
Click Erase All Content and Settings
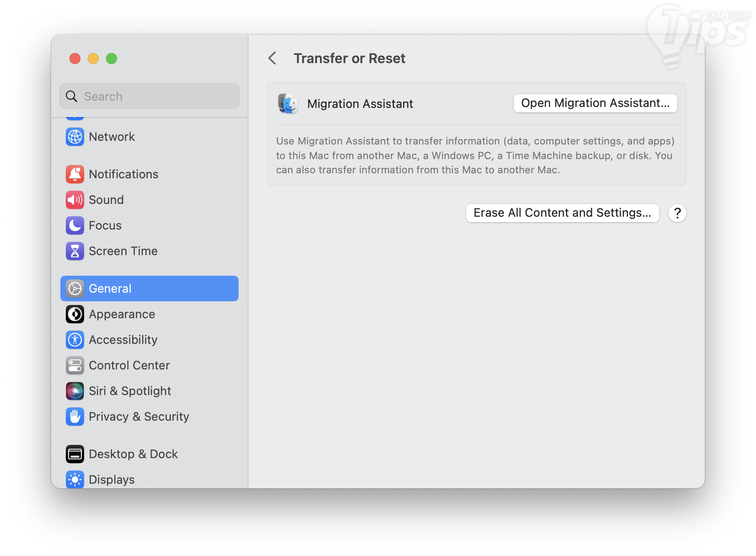(x=562, y=213)
